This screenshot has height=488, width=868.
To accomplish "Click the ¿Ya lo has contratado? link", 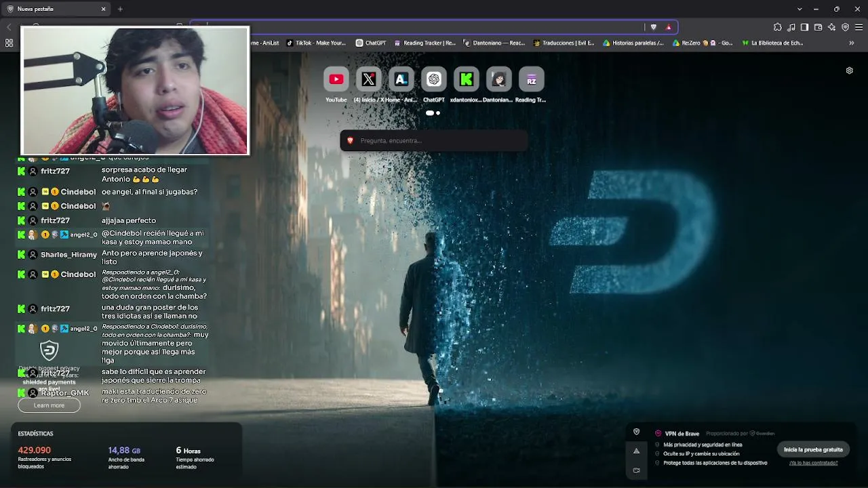I will point(813,463).
